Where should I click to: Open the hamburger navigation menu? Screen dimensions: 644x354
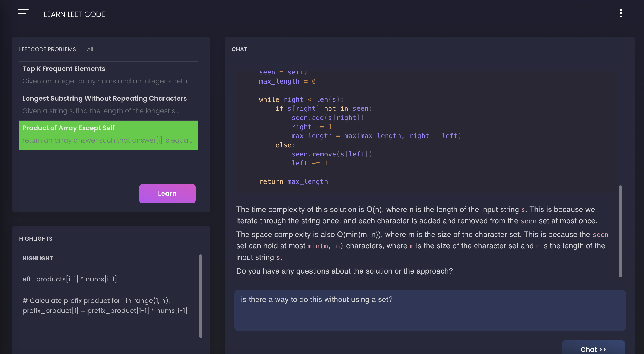click(x=23, y=14)
